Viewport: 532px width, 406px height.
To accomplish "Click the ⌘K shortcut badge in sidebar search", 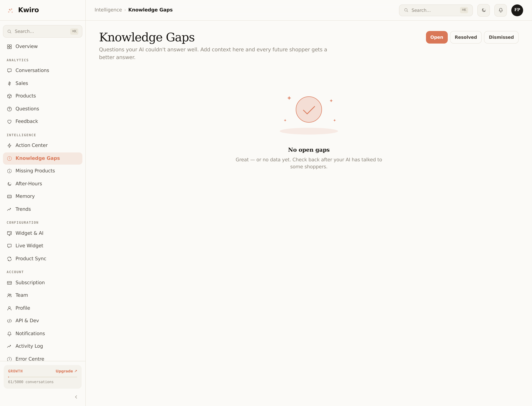I will tap(74, 31).
